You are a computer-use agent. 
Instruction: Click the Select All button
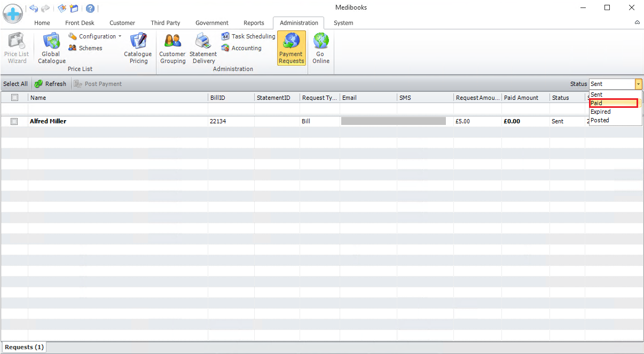pyautogui.click(x=15, y=84)
